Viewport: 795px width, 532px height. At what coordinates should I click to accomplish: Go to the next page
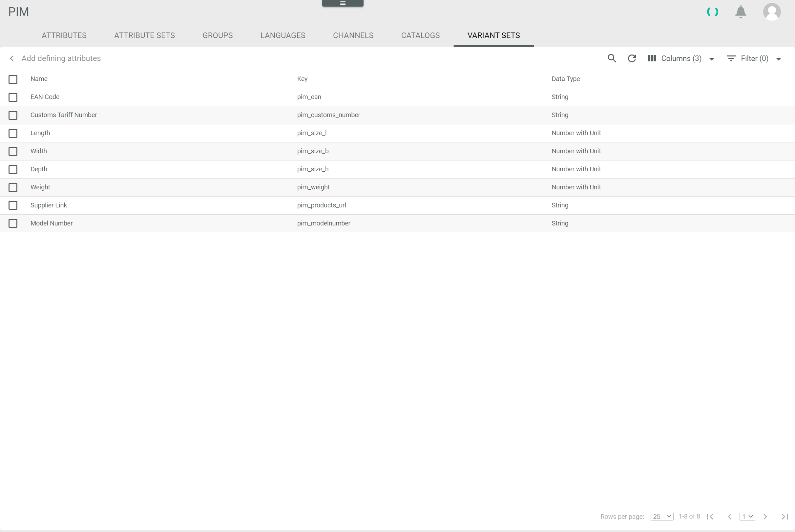(765, 516)
